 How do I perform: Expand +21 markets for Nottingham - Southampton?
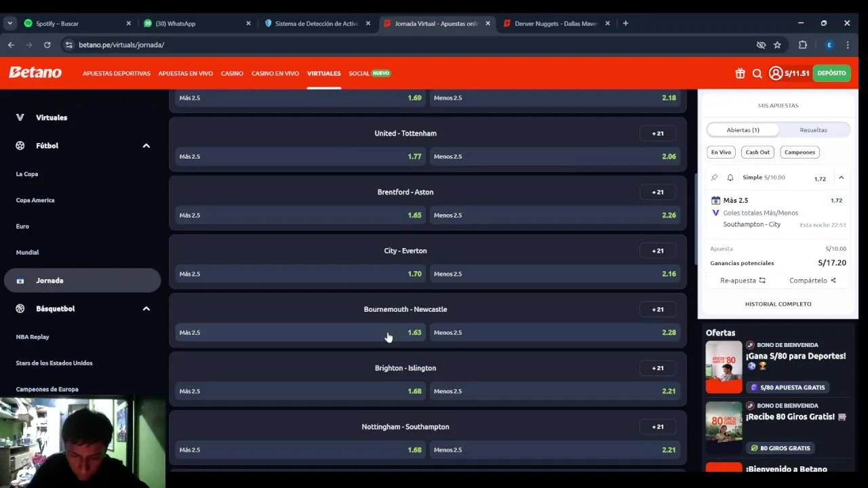click(658, 427)
